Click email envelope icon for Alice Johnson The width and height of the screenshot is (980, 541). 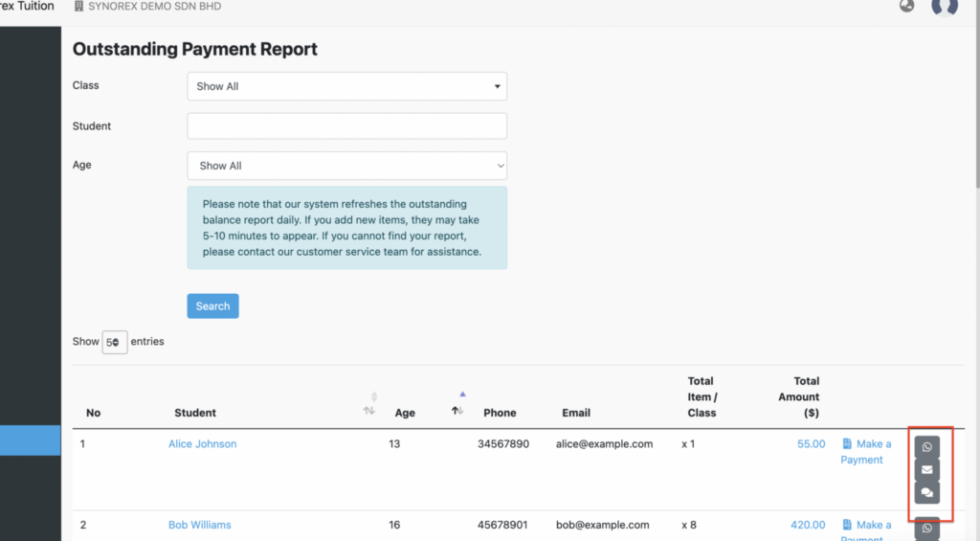coord(926,470)
